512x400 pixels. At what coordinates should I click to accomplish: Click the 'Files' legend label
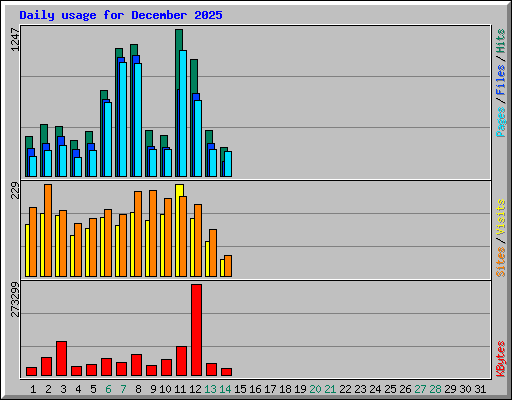[x=501, y=80]
